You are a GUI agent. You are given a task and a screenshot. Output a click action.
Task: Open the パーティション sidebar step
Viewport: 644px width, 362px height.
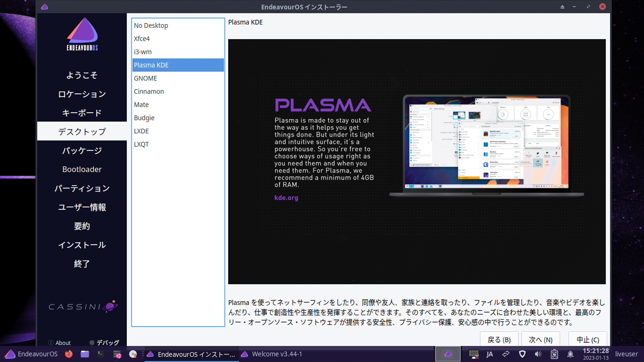pyautogui.click(x=82, y=188)
